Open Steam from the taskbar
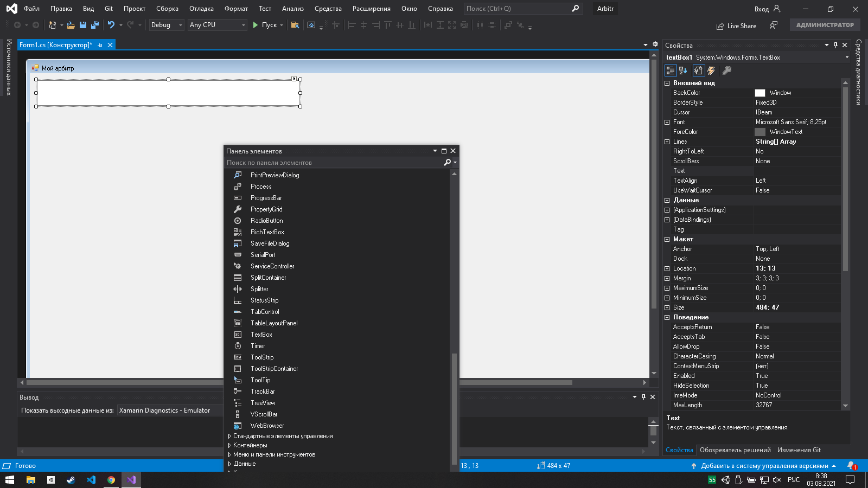 [x=71, y=480]
